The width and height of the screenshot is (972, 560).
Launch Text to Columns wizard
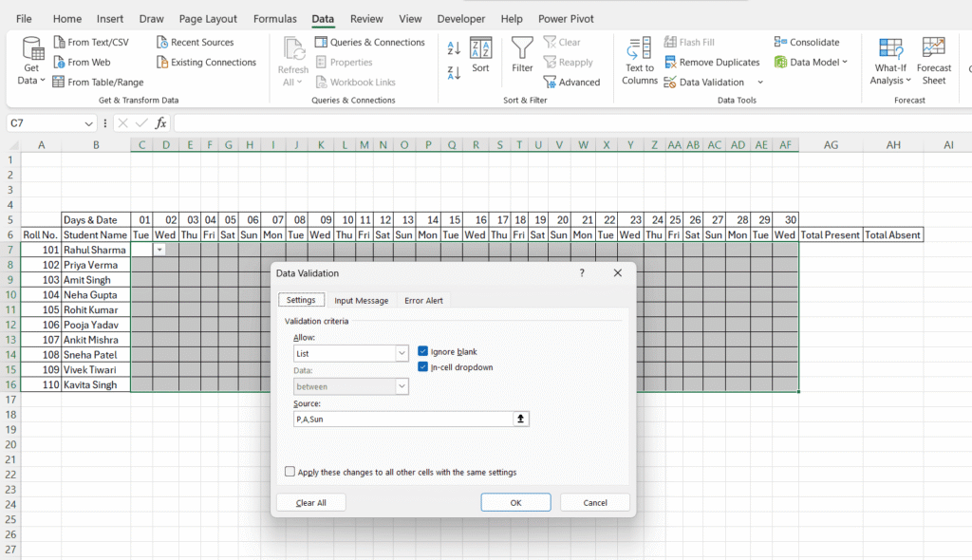coord(639,61)
